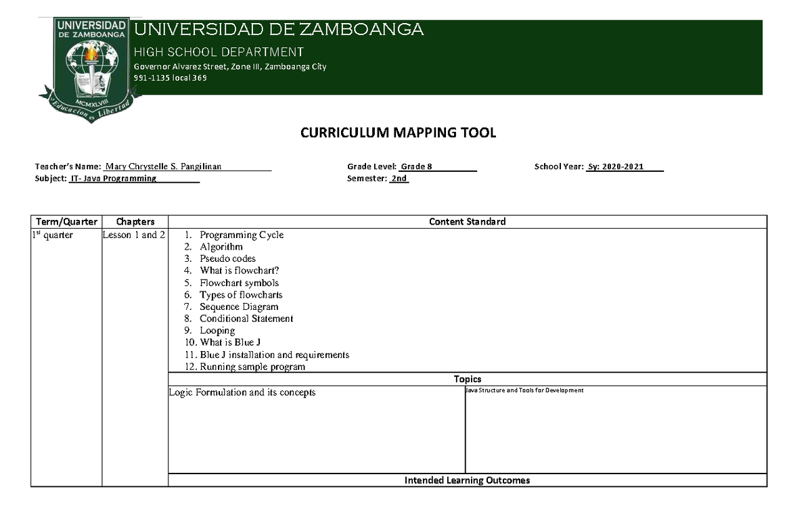The height and width of the screenshot is (531, 812).
Task: Select the Lesson 1 and 2 cell
Action: [134, 235]
